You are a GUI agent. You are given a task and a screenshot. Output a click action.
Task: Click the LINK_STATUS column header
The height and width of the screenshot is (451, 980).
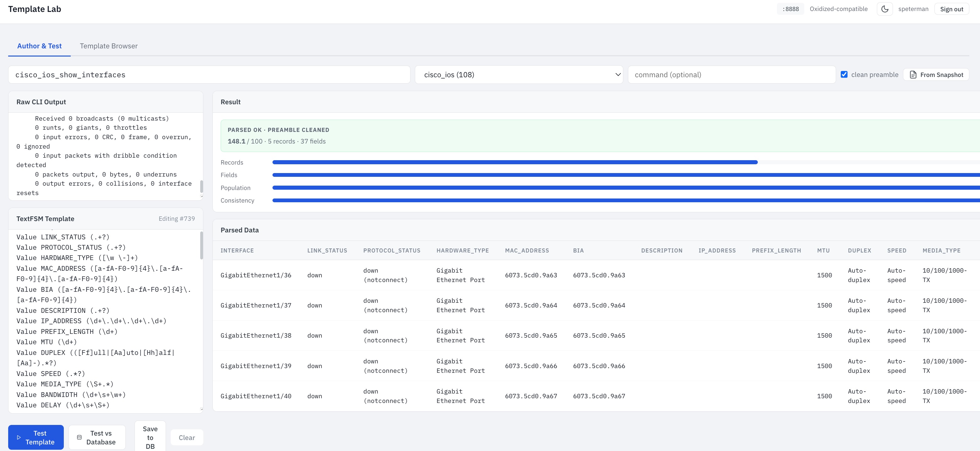[327, 251]
